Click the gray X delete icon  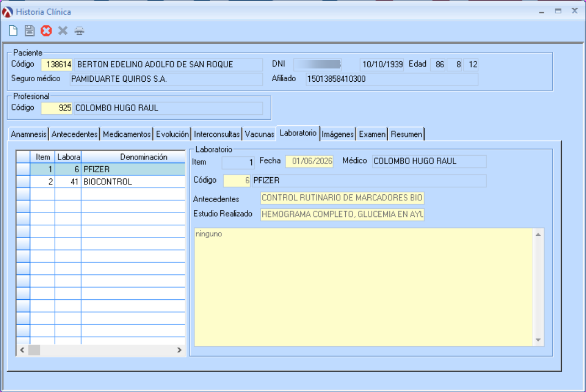tap(63, 31)
